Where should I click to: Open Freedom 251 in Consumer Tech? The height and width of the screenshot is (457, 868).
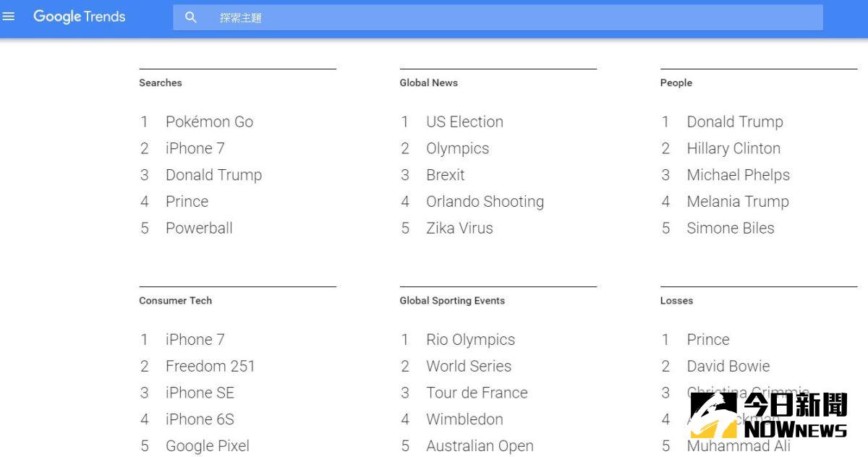pos(210,366)
